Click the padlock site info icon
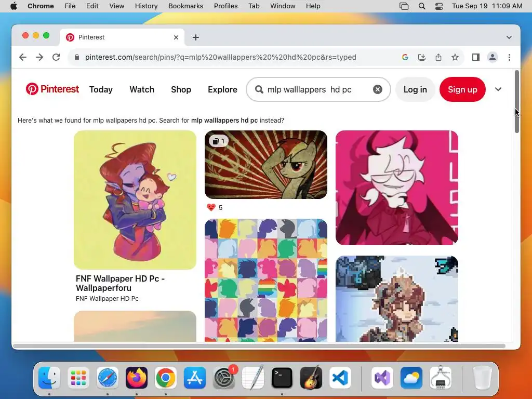The width and height of the screenshot is (532, 399). pos(77,57)
